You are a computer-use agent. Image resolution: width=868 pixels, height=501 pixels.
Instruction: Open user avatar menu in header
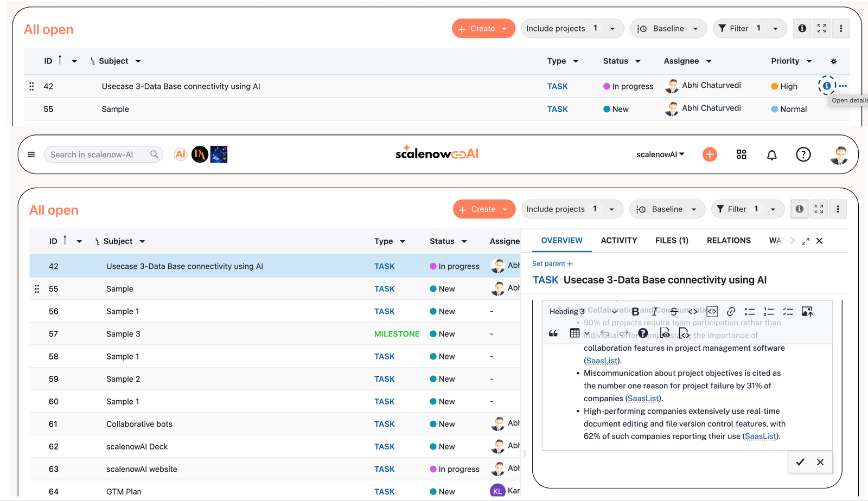pyautogui.click(x=839, y=155)
